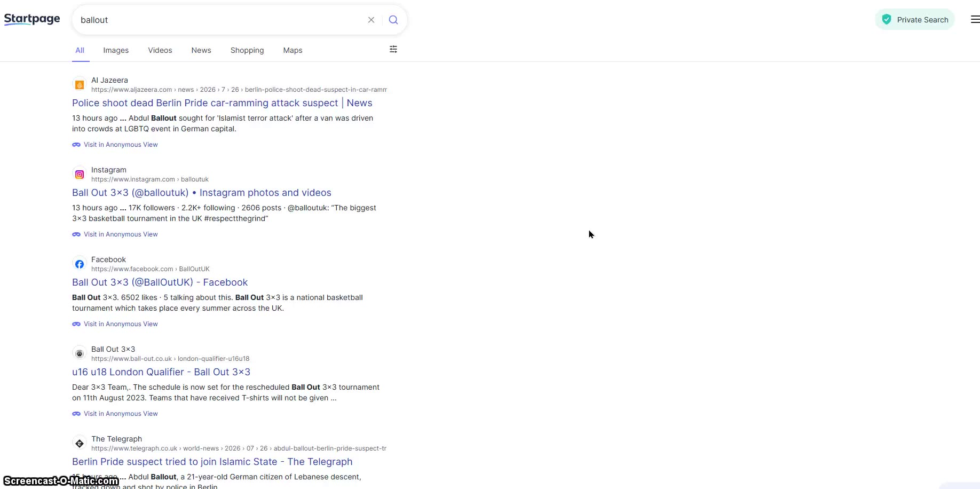The image size is (980, 489).
Task: Switch to the Images tab
Action: 116,50
